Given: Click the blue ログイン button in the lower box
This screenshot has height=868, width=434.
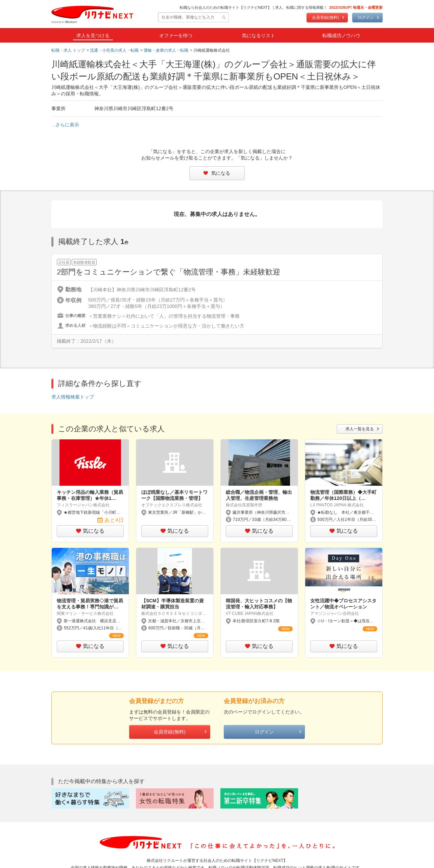Looking at the screenshot, I should pyautogui.click(x=264, y=732).
